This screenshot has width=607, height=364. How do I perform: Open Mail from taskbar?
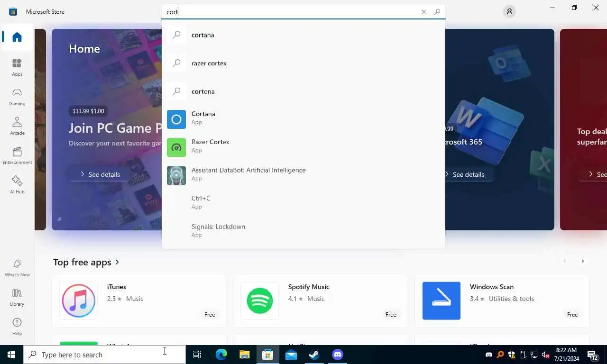click(x=291, y=355)
